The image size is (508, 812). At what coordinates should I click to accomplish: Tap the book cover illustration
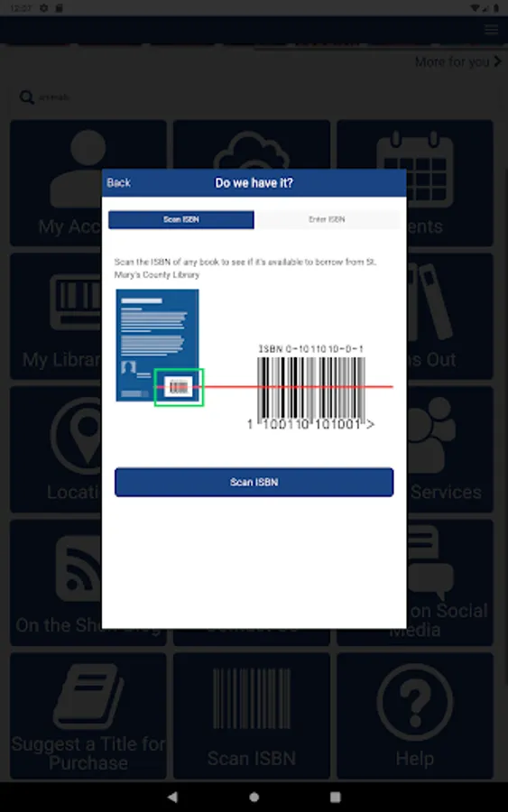point(157,346)
